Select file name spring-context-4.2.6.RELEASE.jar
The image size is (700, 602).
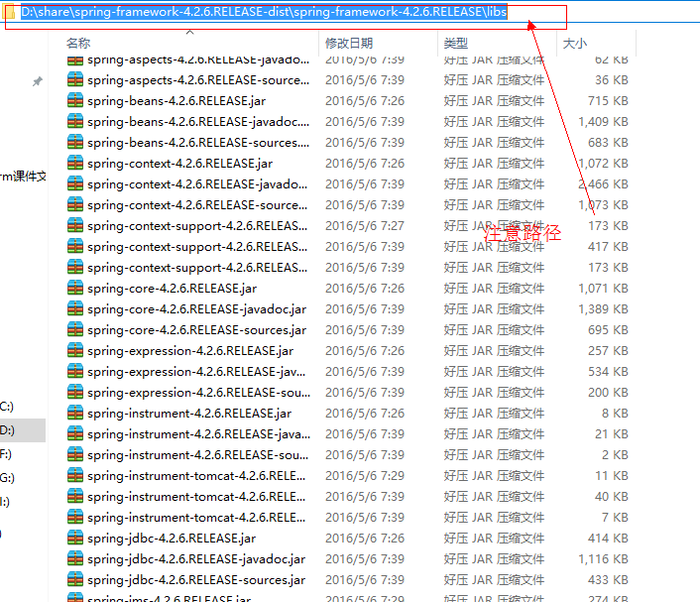pos(179,164)
